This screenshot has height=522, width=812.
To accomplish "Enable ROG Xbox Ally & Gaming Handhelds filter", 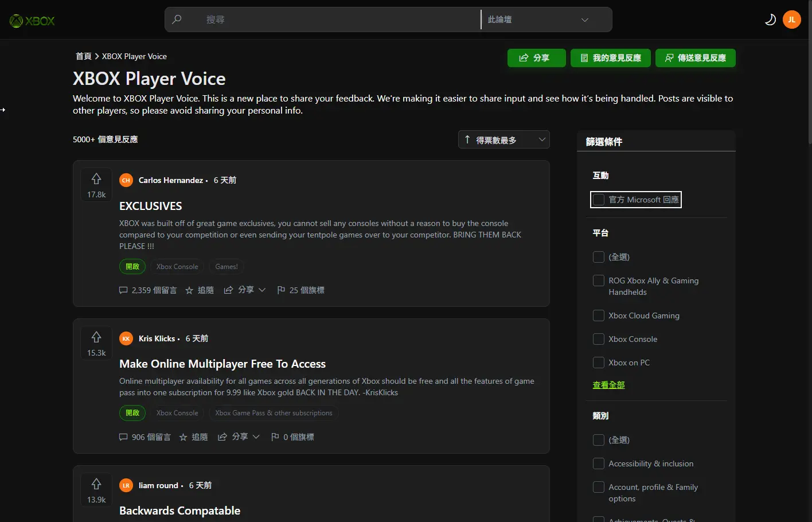I will 599,281.
